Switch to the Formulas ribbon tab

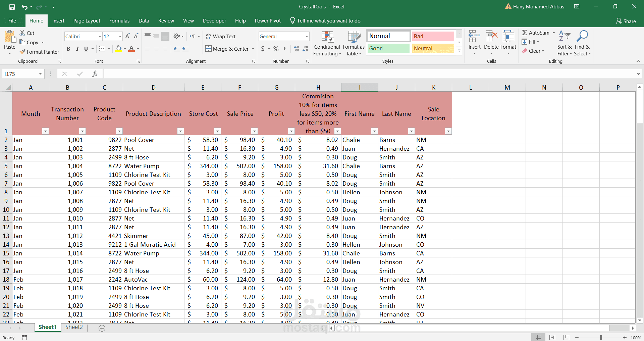point(119,21)
